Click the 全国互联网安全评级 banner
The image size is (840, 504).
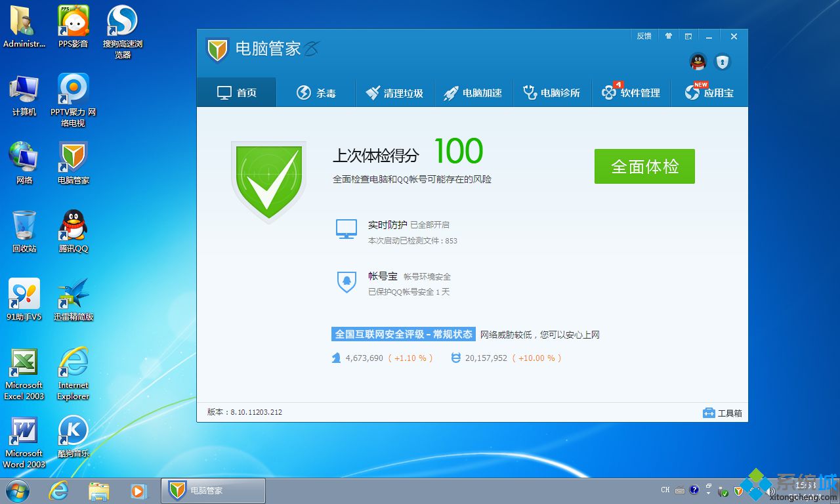click(404, 335)
